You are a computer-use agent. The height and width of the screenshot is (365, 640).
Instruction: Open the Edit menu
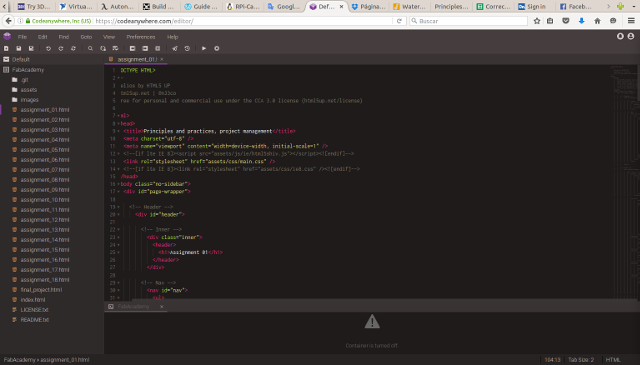coord(42,37)
